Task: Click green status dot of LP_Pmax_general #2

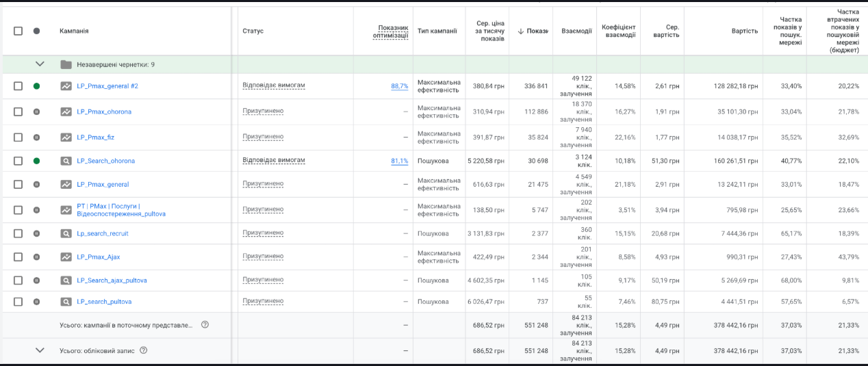Action: point(36,86)
